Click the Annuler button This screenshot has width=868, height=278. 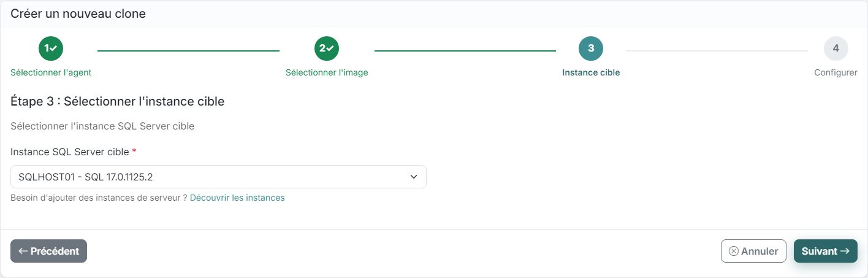753,251
